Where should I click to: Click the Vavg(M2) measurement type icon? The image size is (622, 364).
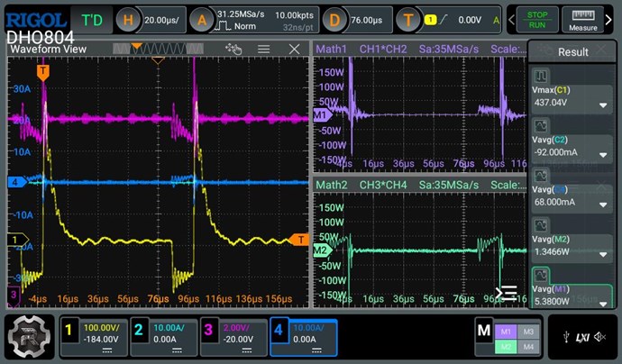[541, 225]
